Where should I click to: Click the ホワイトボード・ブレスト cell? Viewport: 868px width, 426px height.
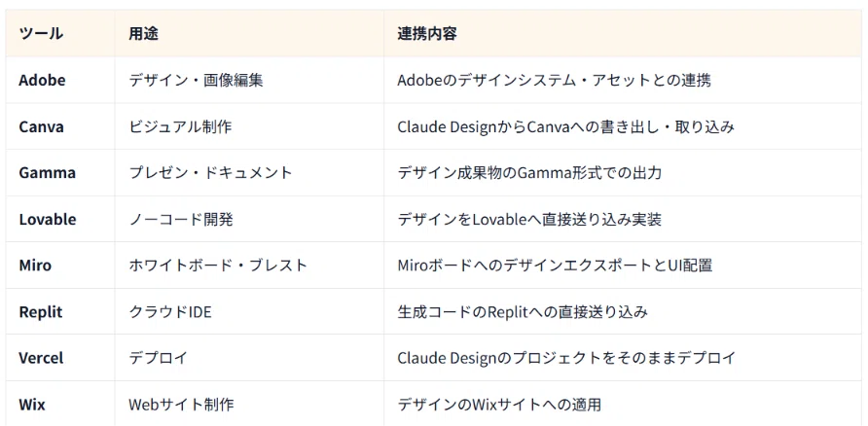(249, 265)
